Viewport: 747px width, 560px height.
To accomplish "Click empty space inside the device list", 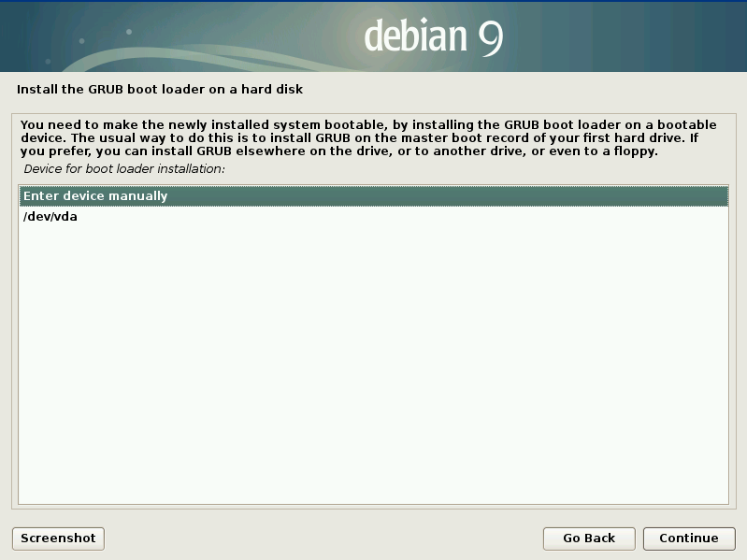I will (x=374, y=374).
